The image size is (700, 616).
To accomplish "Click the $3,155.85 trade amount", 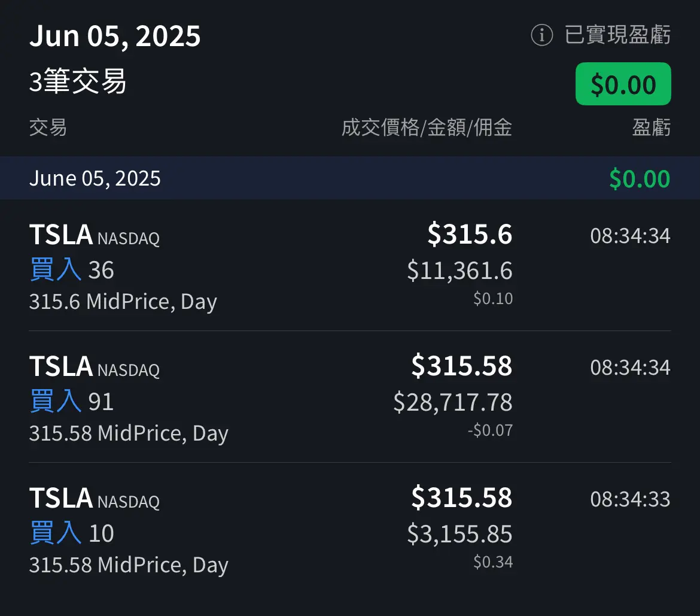I will coord(459,534).
